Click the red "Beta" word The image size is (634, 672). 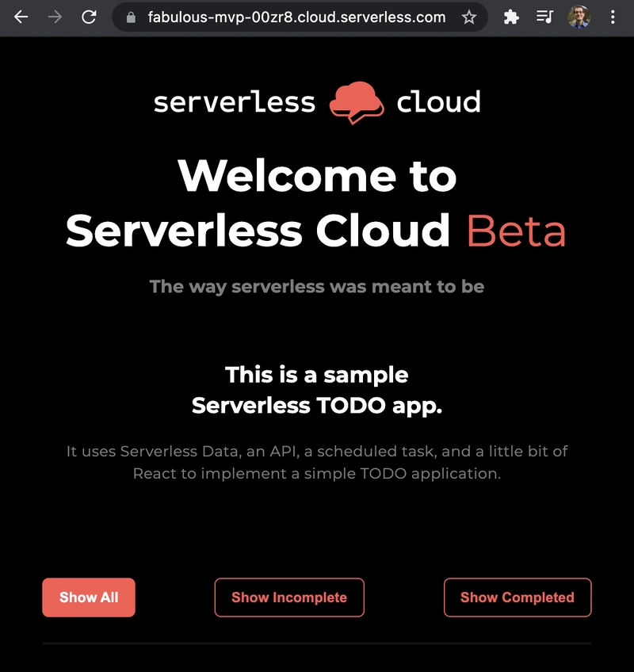[x=516, y=231]
